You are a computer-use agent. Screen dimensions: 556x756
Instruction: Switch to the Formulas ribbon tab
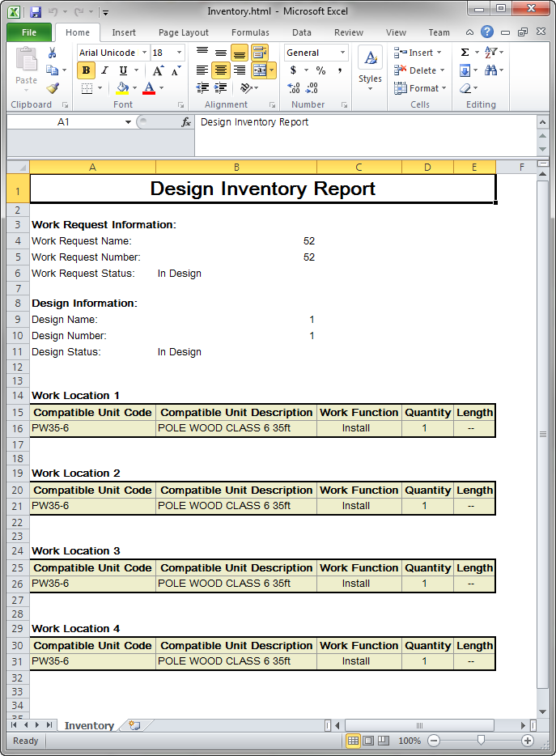coord(250,32)
